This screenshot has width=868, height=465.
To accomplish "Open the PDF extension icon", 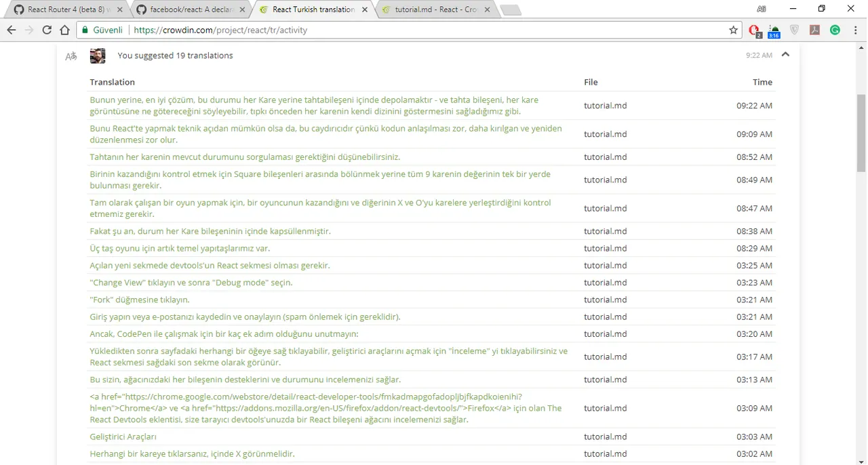I will [x=815, y=30].
